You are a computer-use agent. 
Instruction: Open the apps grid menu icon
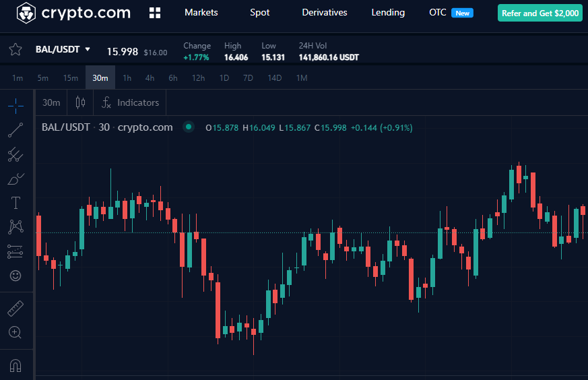(x=155, y=13)
